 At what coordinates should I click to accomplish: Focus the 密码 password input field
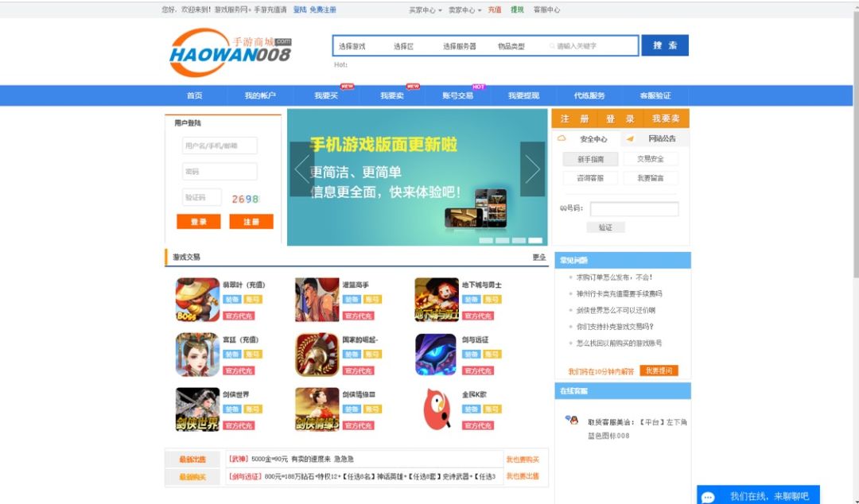tap(220, 172)
